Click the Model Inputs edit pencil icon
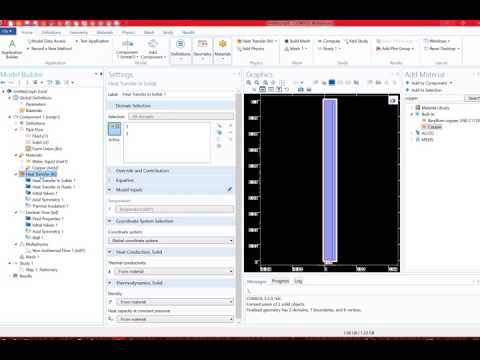The width and height of the screenshot is (480, 360). 230,190
